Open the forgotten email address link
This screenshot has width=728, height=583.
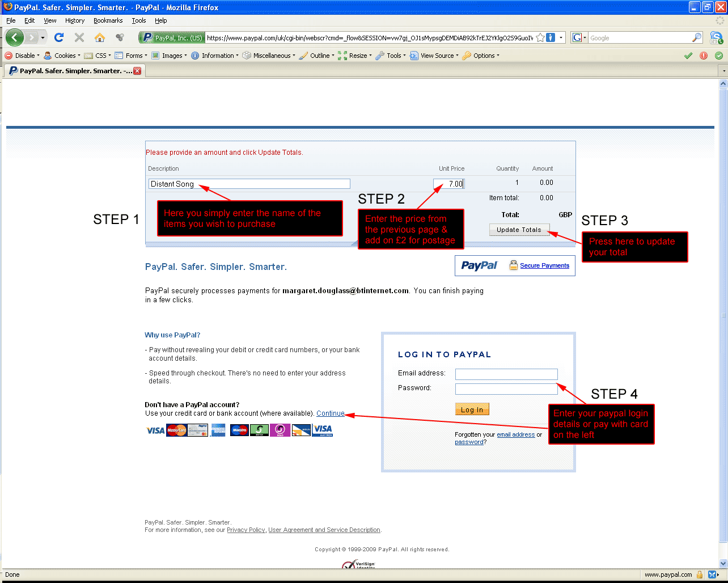(x=516, y=435)
